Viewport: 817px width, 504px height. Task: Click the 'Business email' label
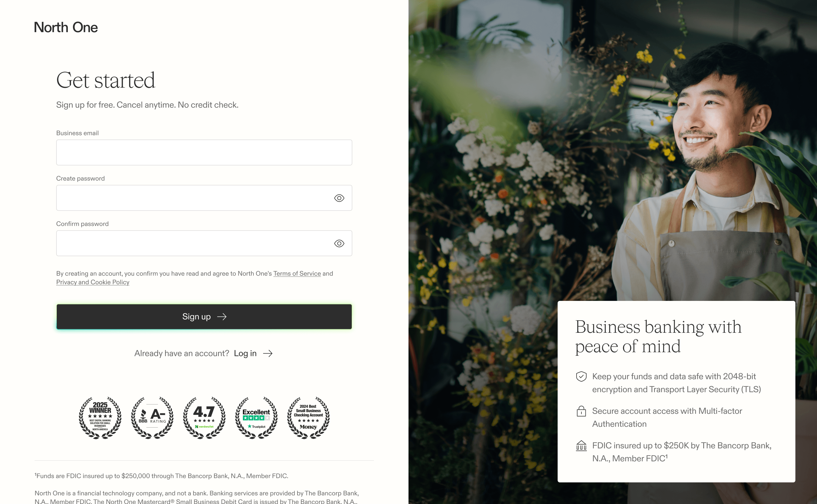tap(77, 133)
